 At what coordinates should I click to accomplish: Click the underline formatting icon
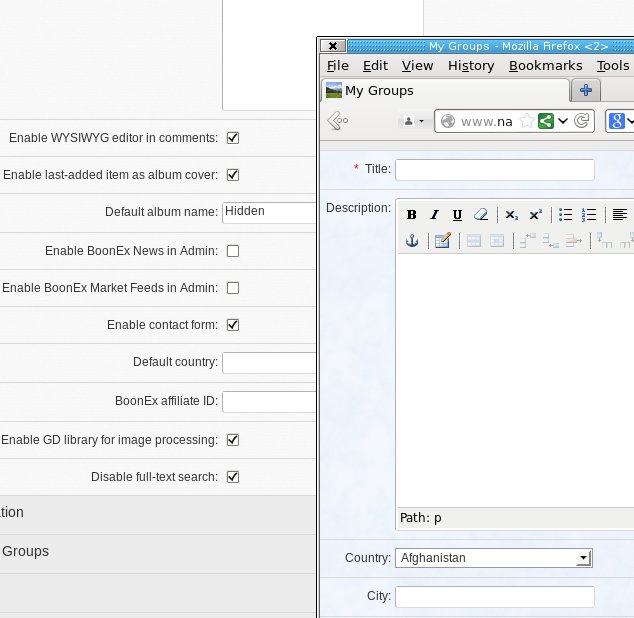pyautogui.click(x=457, y=215)
